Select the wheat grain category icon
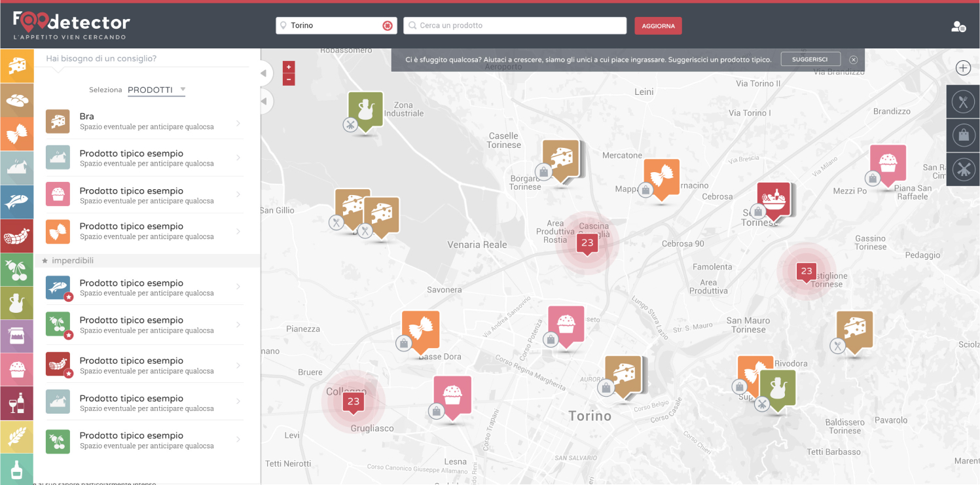Viewport: 980px width, 485px height. click(16, 437)
